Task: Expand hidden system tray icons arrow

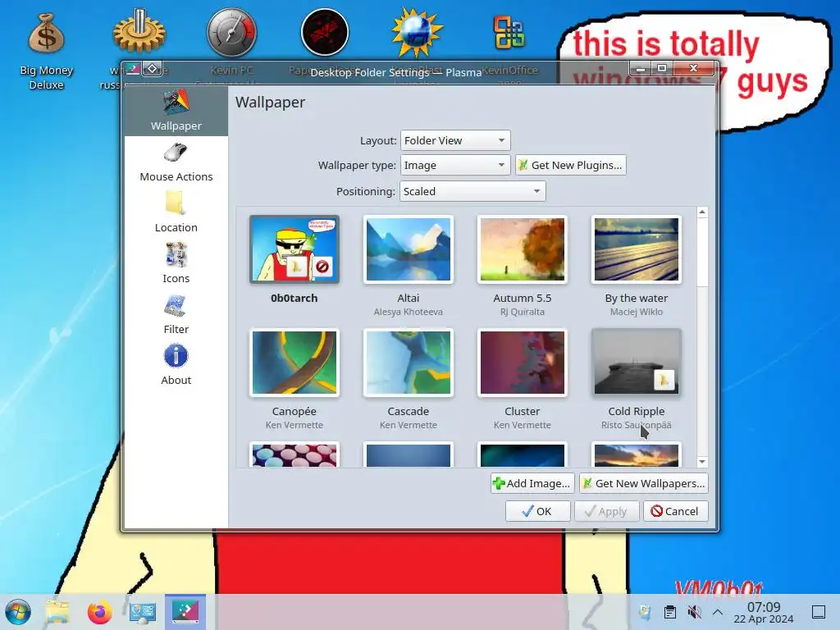Action: 718,612
